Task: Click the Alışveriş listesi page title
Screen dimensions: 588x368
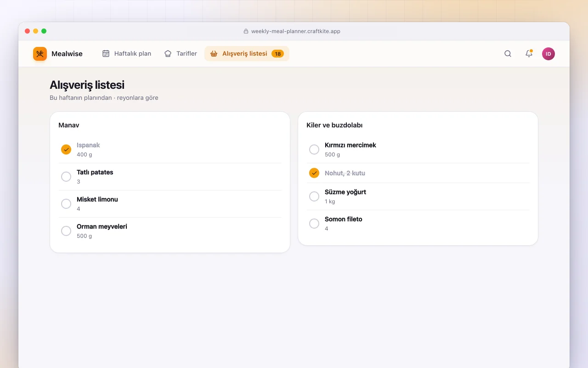Action: [x=87, y=85]
